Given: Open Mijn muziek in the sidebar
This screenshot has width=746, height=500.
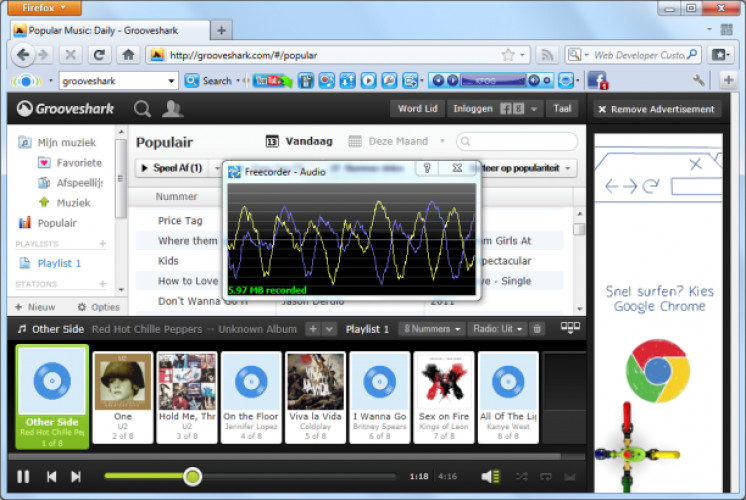Looking at the screenshot, I should (x=57, y=142).
